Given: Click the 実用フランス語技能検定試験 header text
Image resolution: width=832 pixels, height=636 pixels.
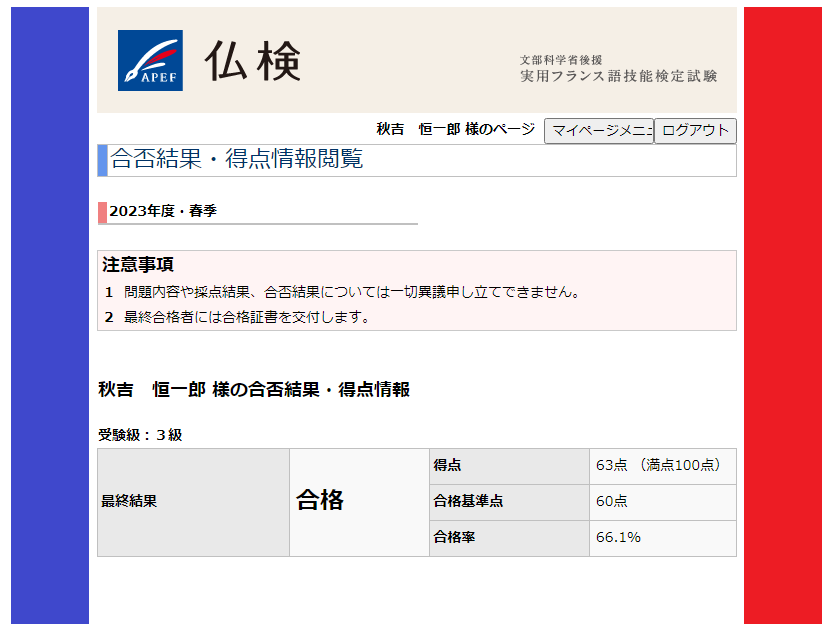Looking at the screenshot, I should [x=618, y=76].
